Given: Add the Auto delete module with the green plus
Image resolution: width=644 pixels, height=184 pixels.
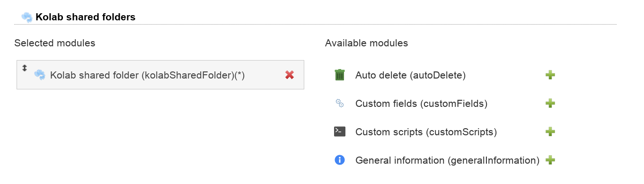Looking at the screenshot, I should click(550, 75).
